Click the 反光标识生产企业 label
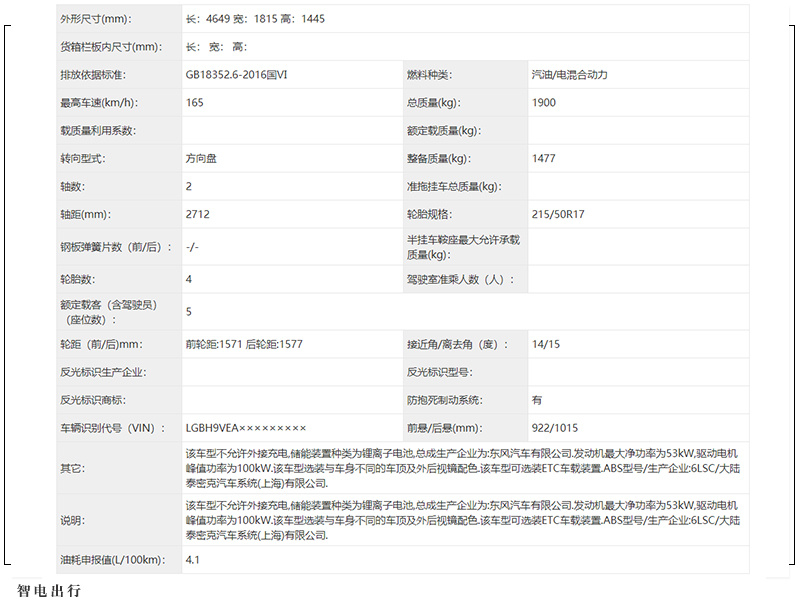The width and height of the screenshot is (800, 600). click(103, 372)
